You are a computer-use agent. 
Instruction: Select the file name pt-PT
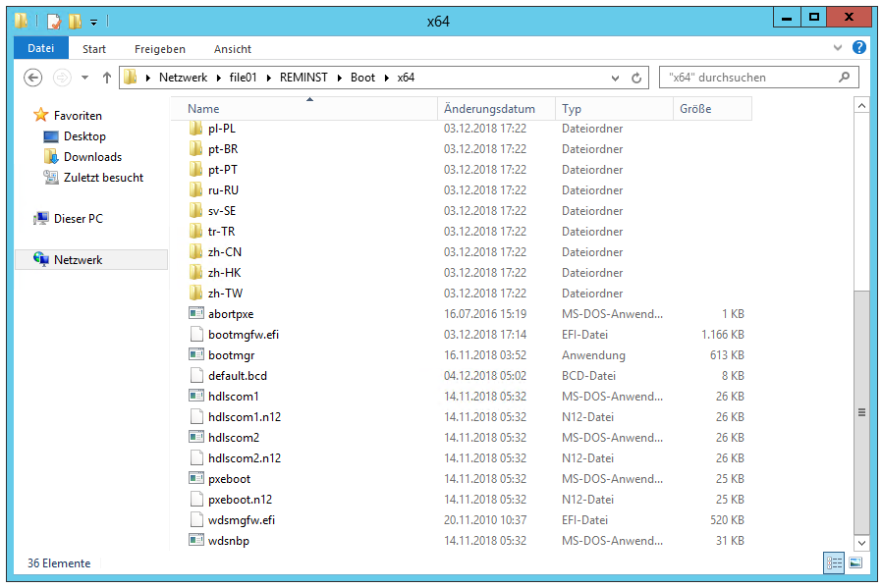click(x=223, y=170)
